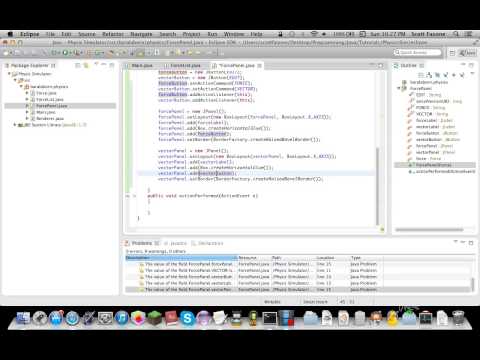
Task: Click the editor vertical scrollbar
Action: coord(378,186)
